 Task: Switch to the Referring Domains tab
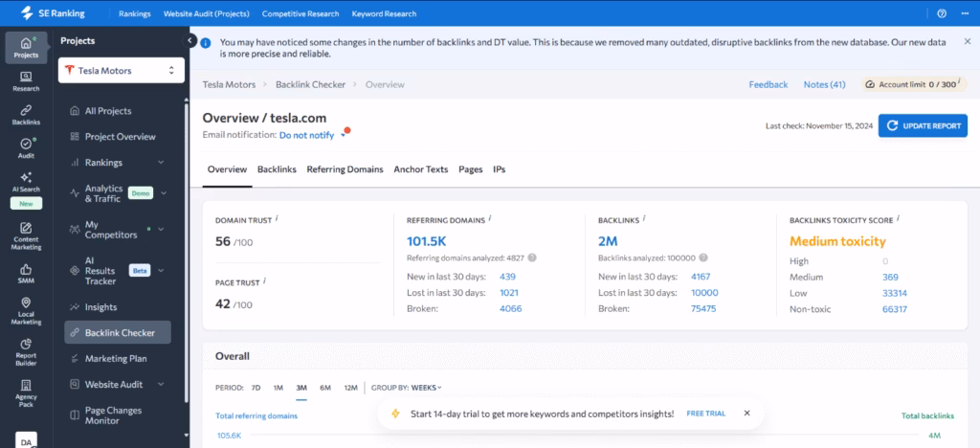click(345, 169)
